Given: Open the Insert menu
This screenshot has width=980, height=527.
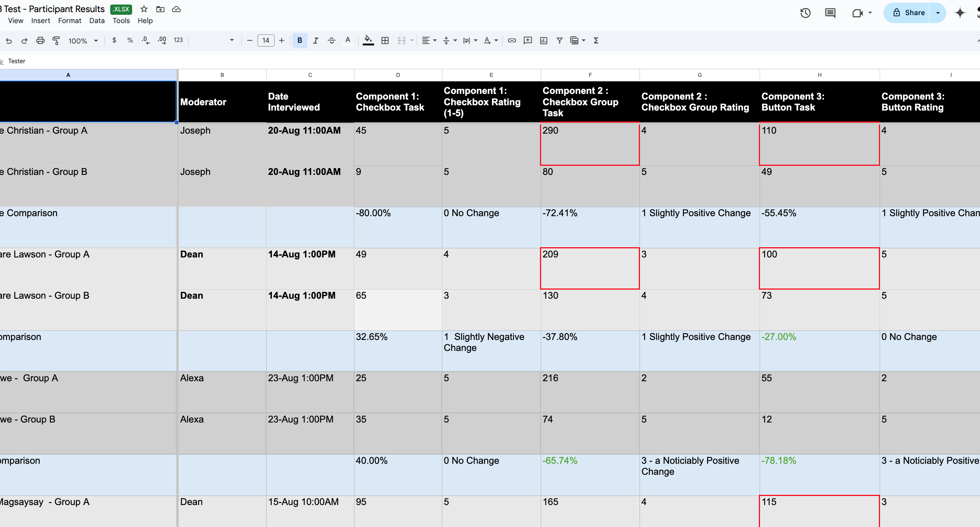Looking at the screenshot, I should [x=40, y=20].
